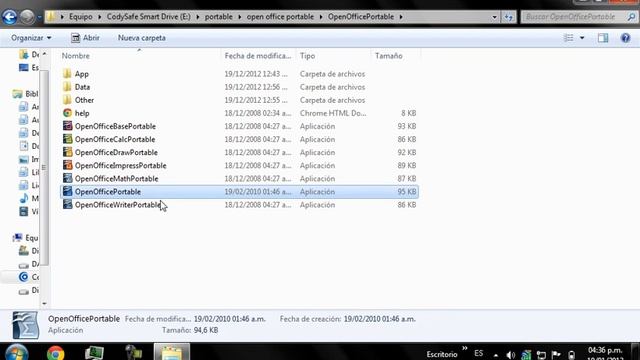This screenshot has height=360, width=640.
Task: Open the recent pages dropdown arrow
Action: tap(40, 17)
